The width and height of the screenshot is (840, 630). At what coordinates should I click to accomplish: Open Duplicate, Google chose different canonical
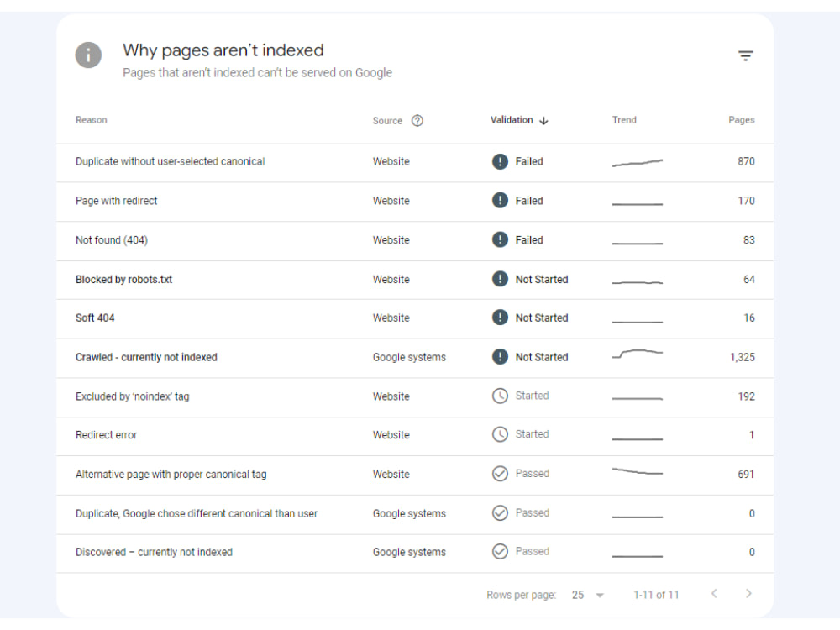pos(196,514)
